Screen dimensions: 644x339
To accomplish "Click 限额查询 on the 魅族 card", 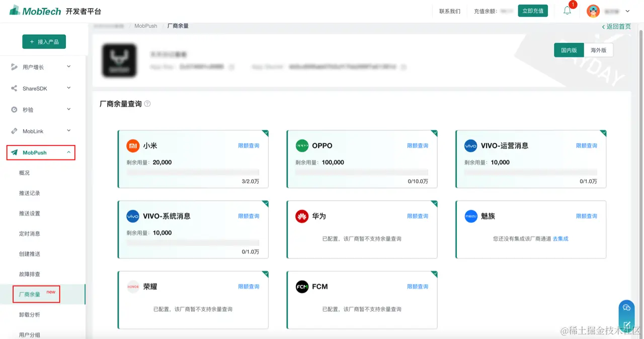I will [x=587, y=216].
